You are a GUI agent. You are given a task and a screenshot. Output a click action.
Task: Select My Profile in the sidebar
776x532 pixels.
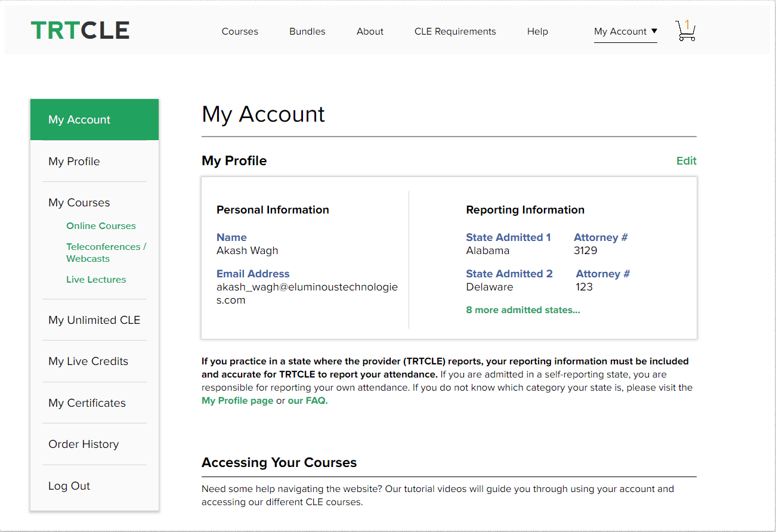(74, 161)
